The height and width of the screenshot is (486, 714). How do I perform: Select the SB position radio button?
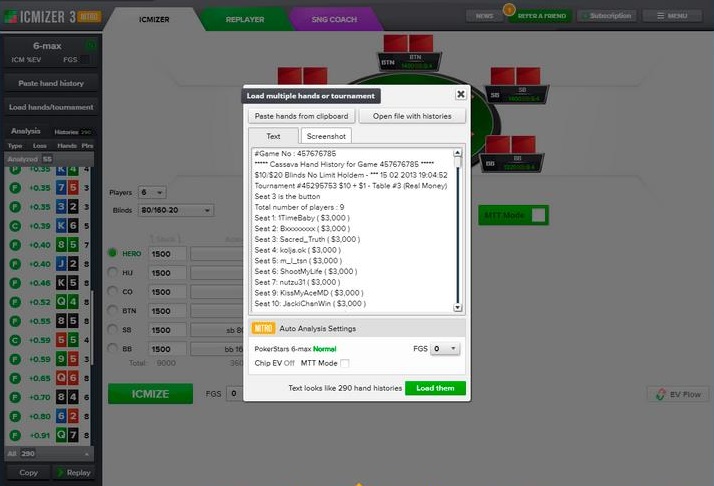(x=112, y=329)
